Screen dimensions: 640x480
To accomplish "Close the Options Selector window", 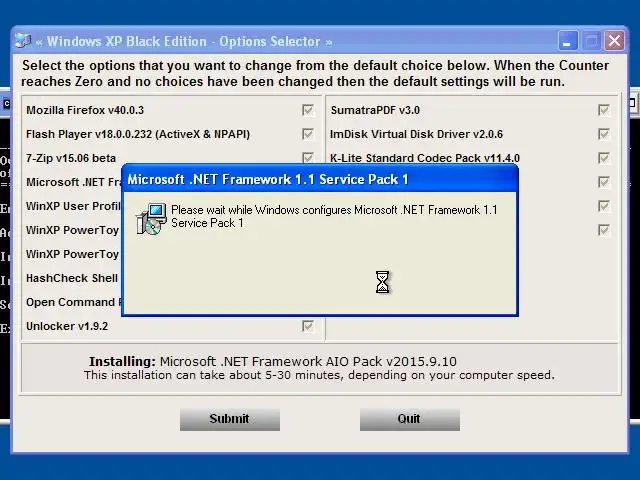I will click(614, 41).
